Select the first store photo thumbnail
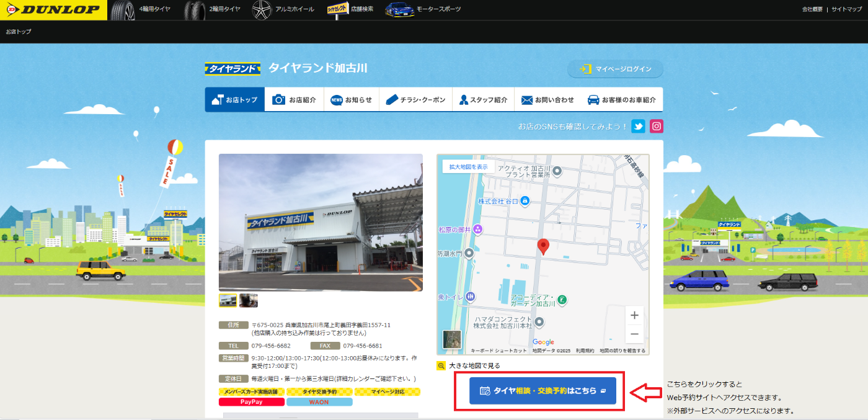This screenshot has width=868, height=420. [x=228, y=300]
